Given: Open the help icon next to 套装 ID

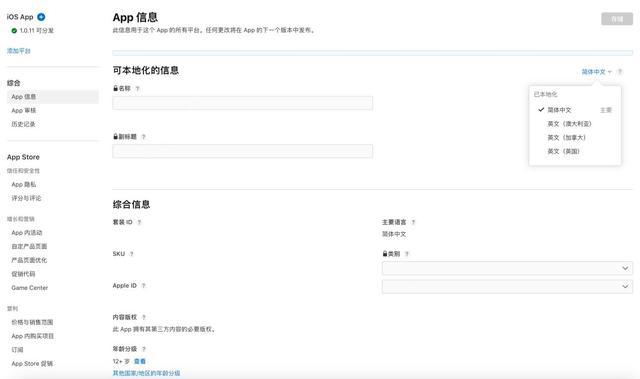Looking at the screenshot, I should pos(139,222).
